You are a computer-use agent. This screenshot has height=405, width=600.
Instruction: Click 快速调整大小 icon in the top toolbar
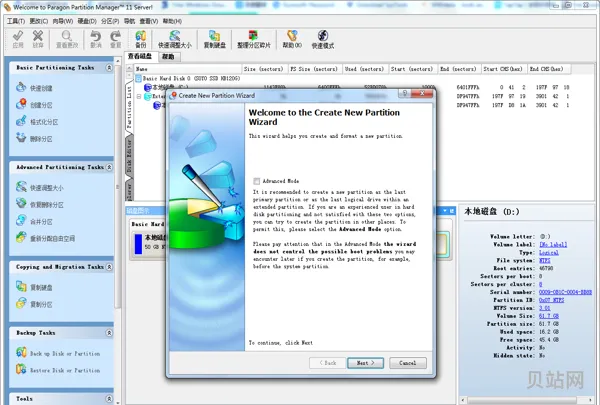[174, 39]
